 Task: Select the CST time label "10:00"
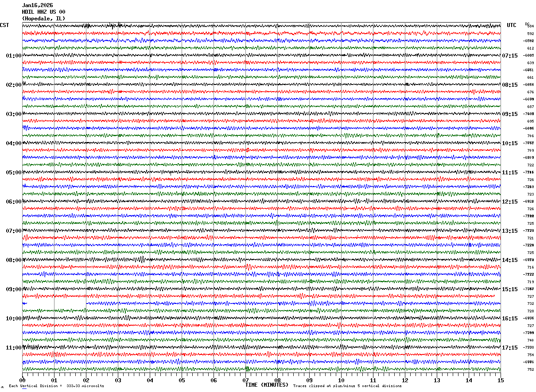pyautogui.click(x=14, y=319)
